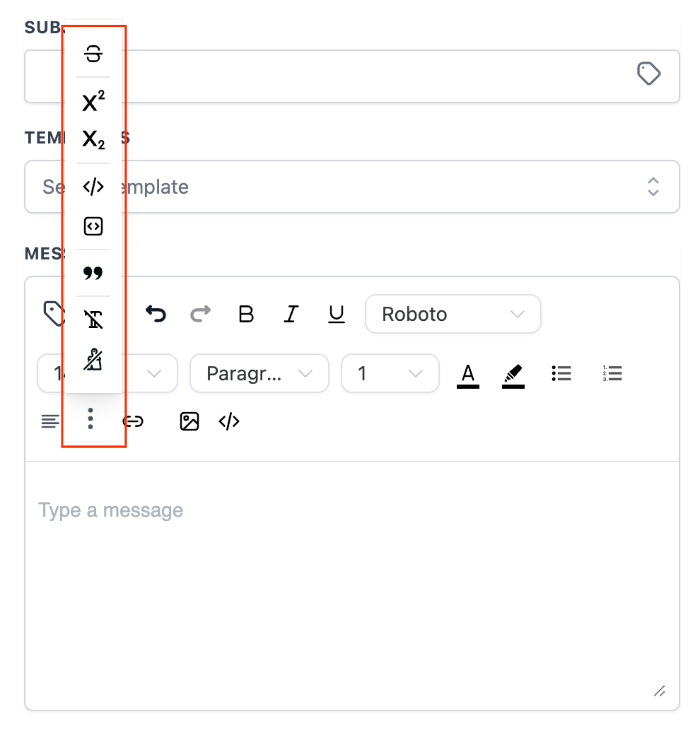Open the Paragraph style dropdown
Viewport: 700px width, 742px height.
coord(260,373)
